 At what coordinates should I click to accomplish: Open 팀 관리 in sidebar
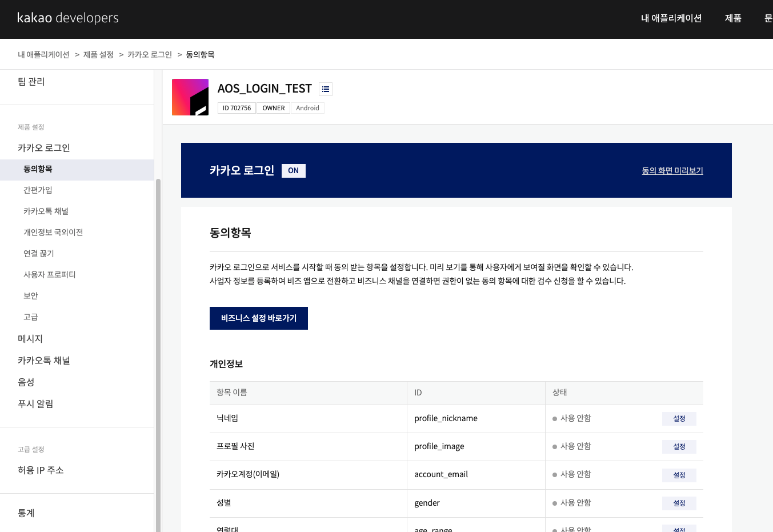[x=31, y=82]
